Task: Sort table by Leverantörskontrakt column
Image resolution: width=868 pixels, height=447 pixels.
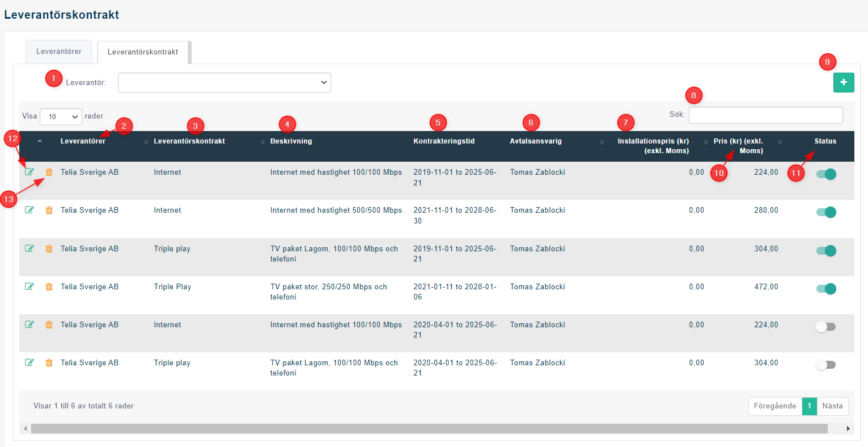Action: pyautogui.click(x=189, y=141)
